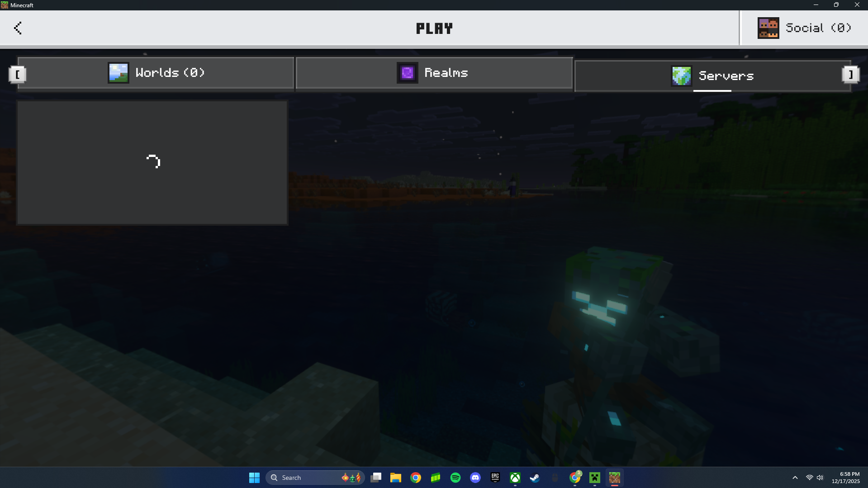Open Steam from the taskbar
Screen dimensions: 868x488
pos(535,478)
